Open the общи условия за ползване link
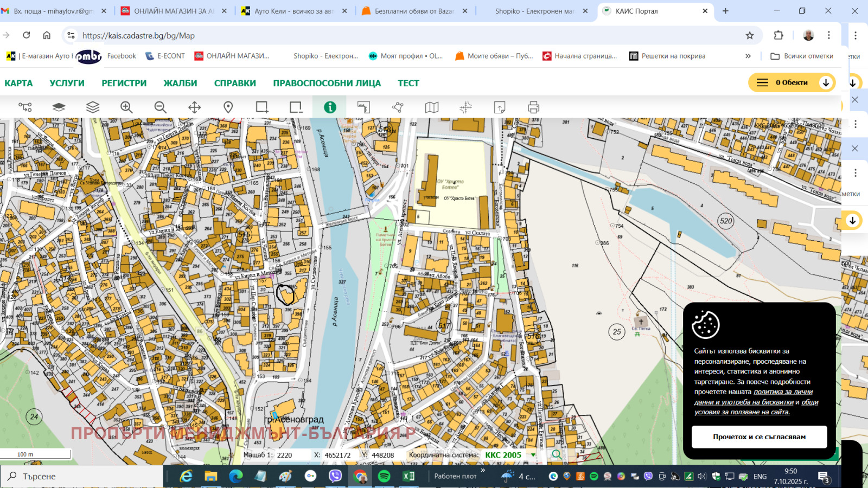This screenshot has height=488, width=868. pos(742,412)
